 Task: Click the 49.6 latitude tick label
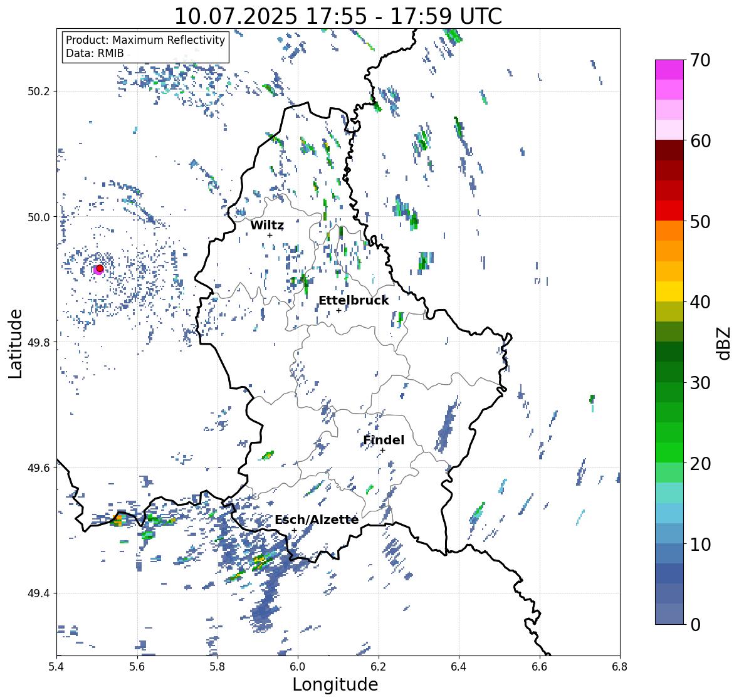39,468
